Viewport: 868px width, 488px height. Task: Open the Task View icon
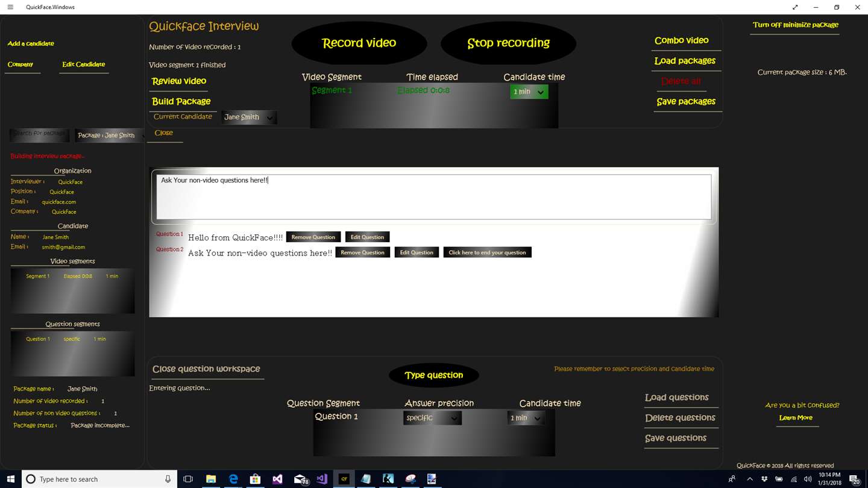(x=188, y=479)
